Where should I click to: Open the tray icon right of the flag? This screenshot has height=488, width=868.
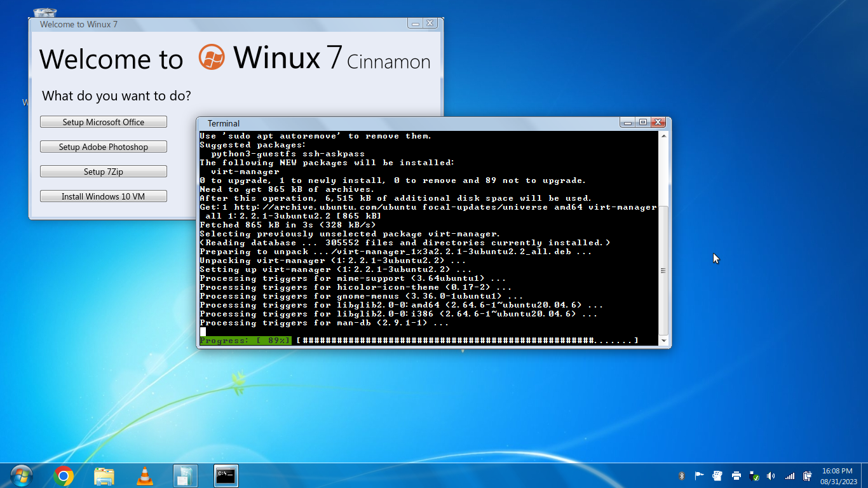point(717,475)
